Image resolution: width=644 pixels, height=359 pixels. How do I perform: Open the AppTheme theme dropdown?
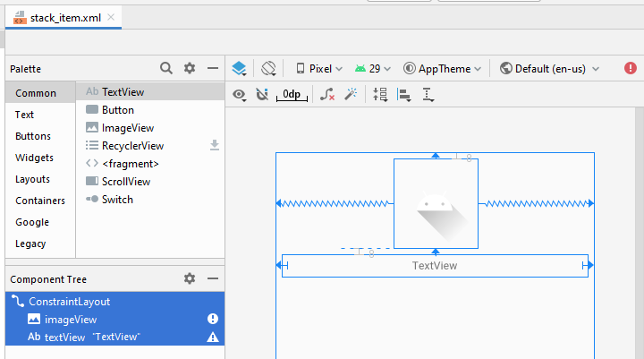click(443, 69)
